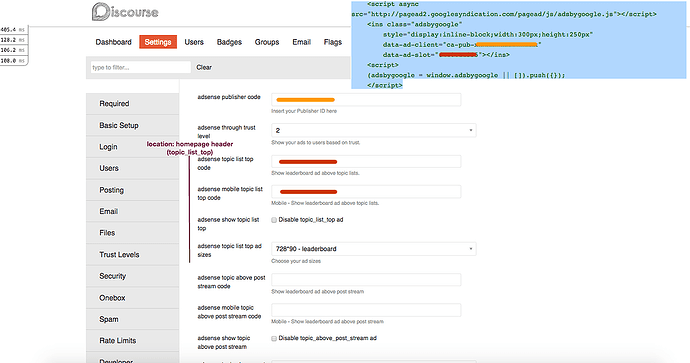Toggle Disable topic_list_top ad checkbox
The height and width of the screenshot is (363, 690).
(x=274, y=220)
